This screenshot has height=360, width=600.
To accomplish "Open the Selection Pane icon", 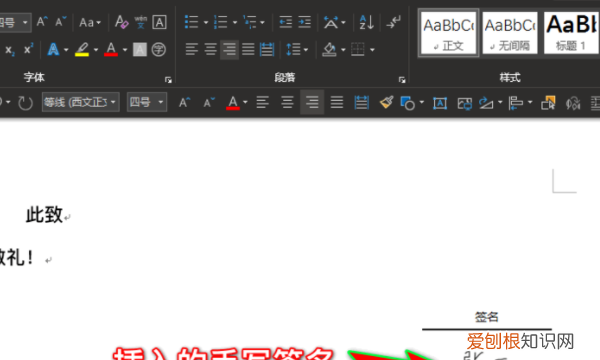I will tap(548, 103).
